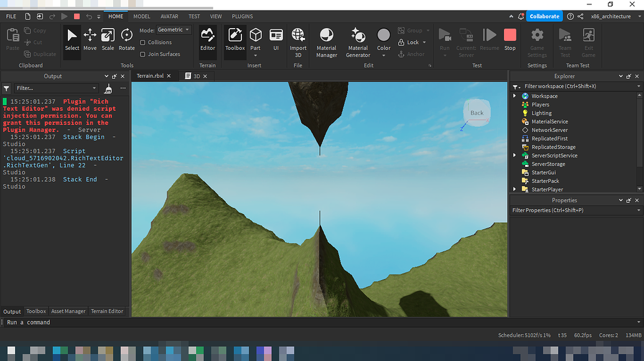
Task: Launch Material Generator
Action: coord(358,43)
